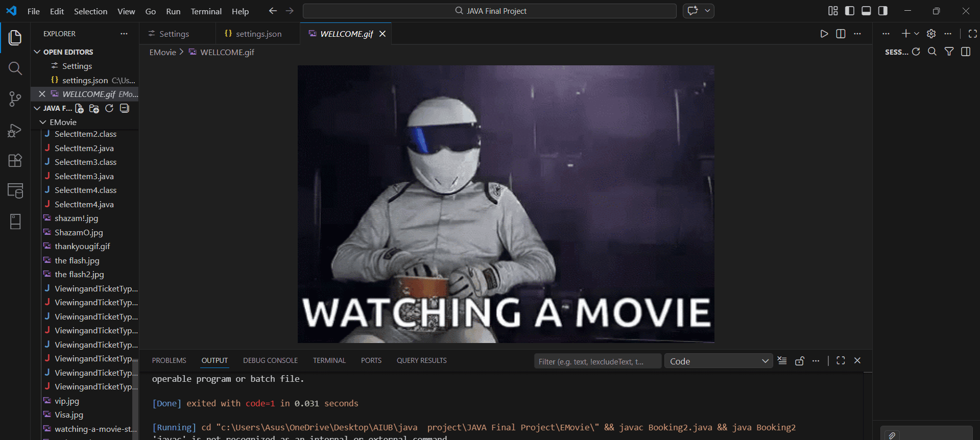Clear the output panel
The height and width of the screenshot is (440, 980).
click(x=782, y=361)
